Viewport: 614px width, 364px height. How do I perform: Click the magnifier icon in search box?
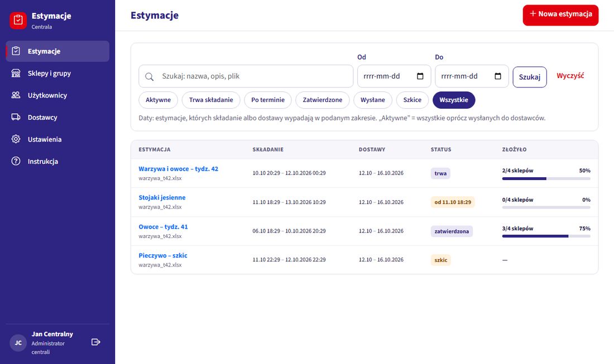point(149,76)
